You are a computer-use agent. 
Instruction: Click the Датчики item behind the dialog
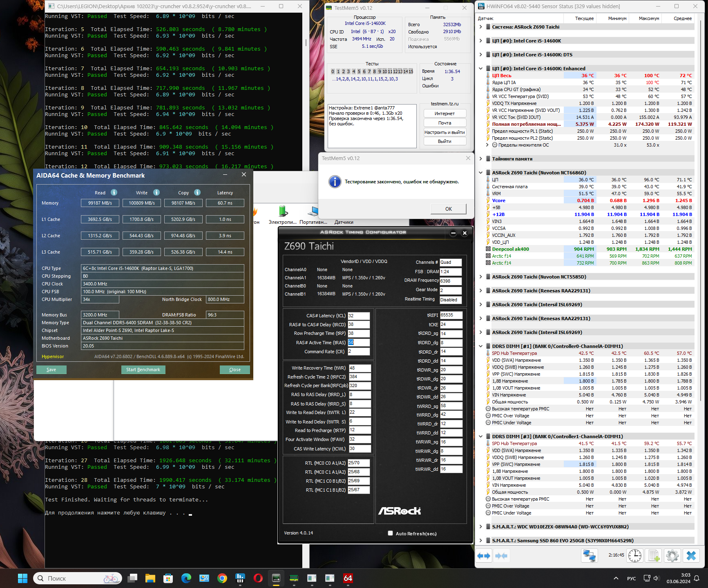[x=344, y=222]
